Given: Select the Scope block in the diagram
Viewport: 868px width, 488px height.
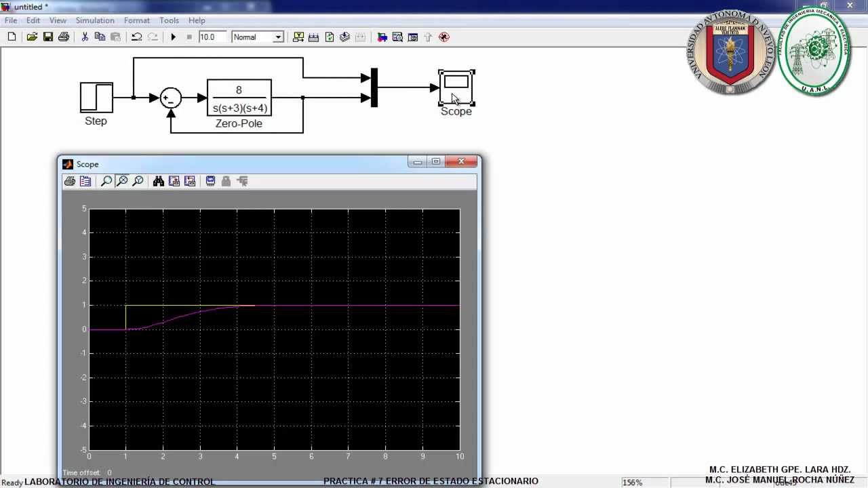Looking at the screenshot, I should (456, 87).
